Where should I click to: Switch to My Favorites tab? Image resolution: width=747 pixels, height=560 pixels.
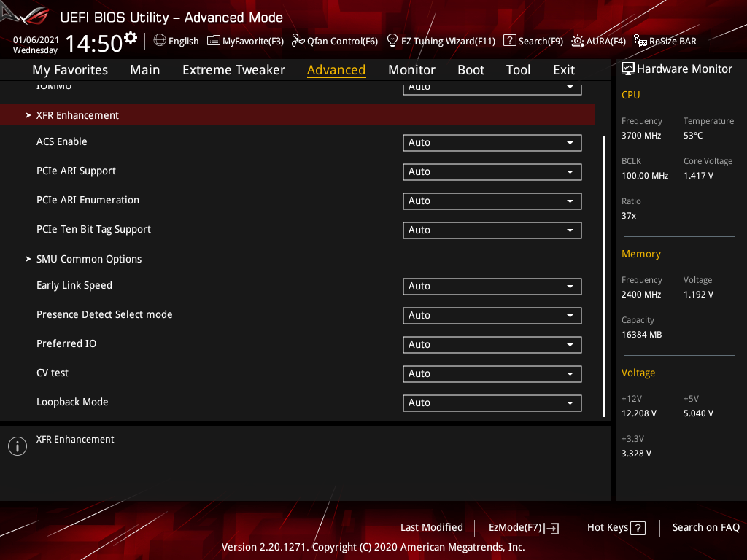[70, 70]
